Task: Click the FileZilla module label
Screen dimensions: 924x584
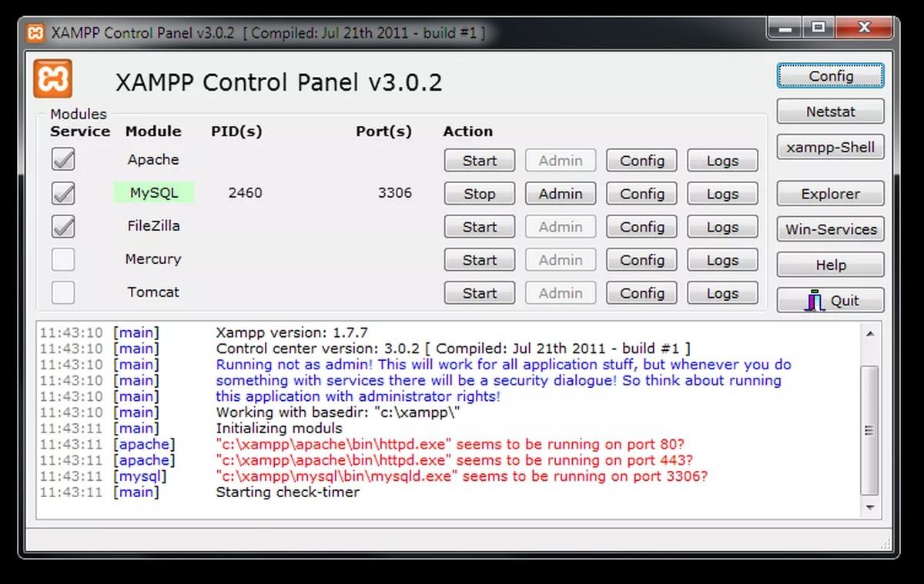Action: pyautogui.click(x=153, y=225)
